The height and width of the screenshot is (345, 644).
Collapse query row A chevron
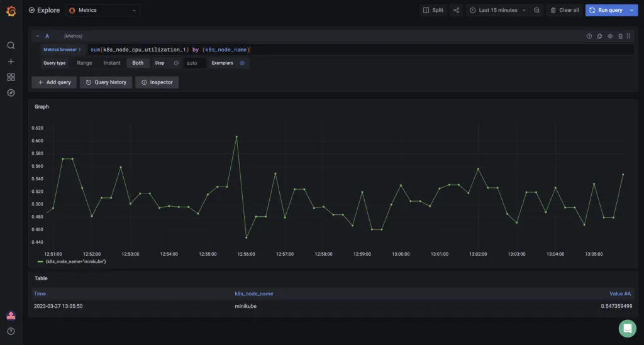point(37,36)
